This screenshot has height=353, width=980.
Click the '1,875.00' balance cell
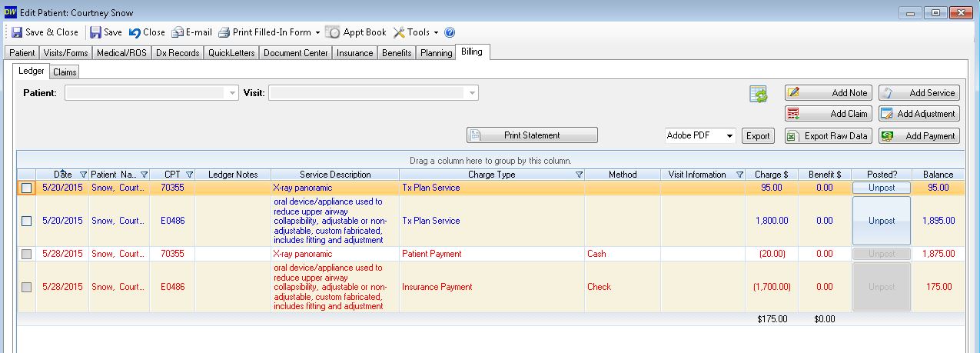[938, 254]
